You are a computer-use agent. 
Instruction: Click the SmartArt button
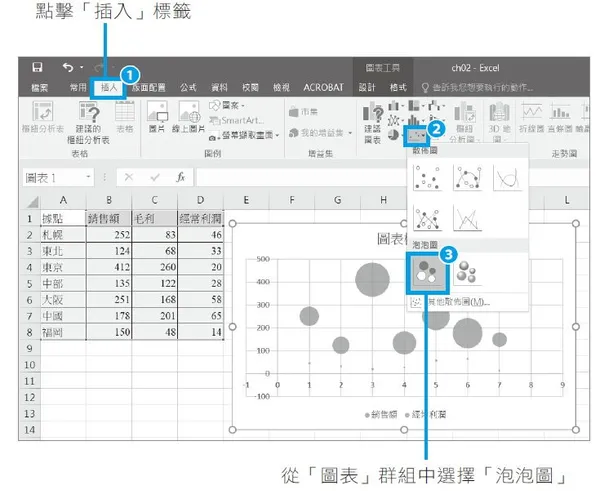coord(236,121)
